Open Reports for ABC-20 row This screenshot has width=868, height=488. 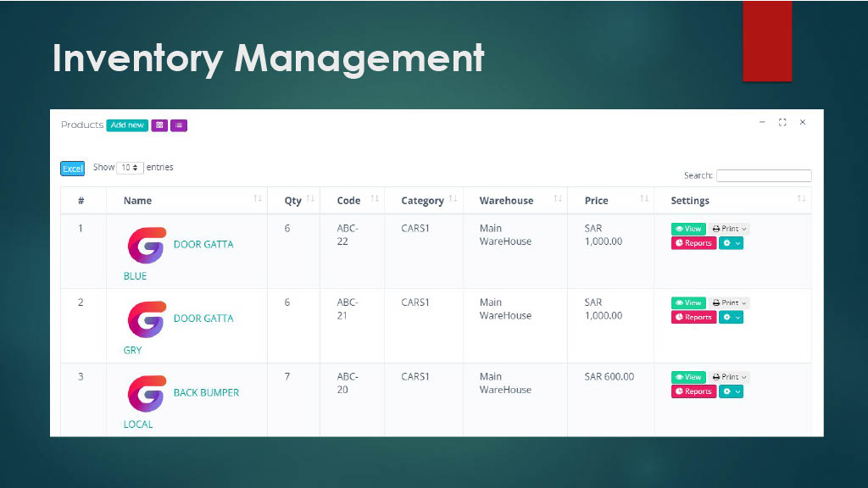tap(693, 391)
